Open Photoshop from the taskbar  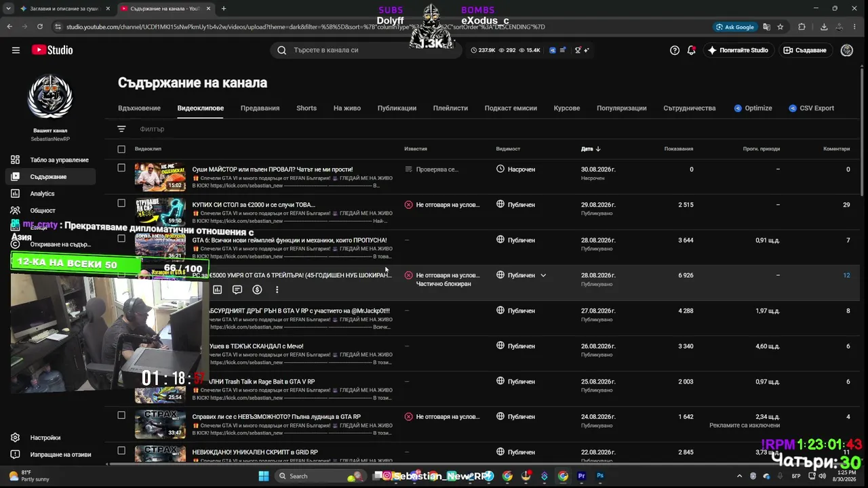point(600,476)
